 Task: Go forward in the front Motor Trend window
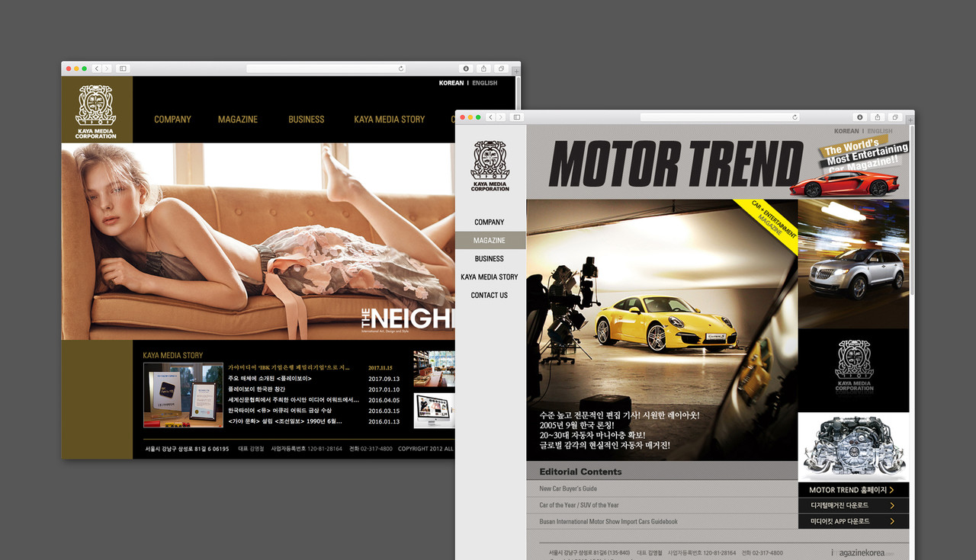tap(501, 117)
